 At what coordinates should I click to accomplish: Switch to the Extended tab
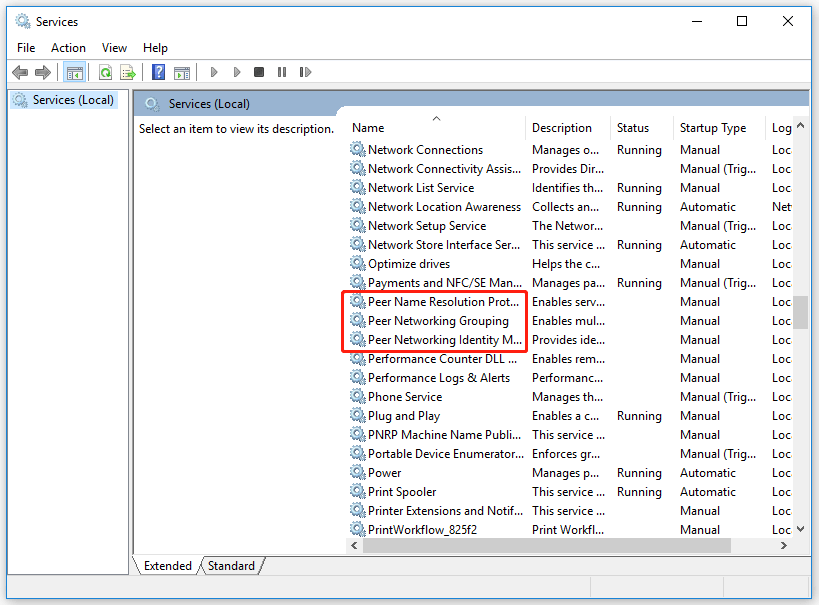[166, 565]
